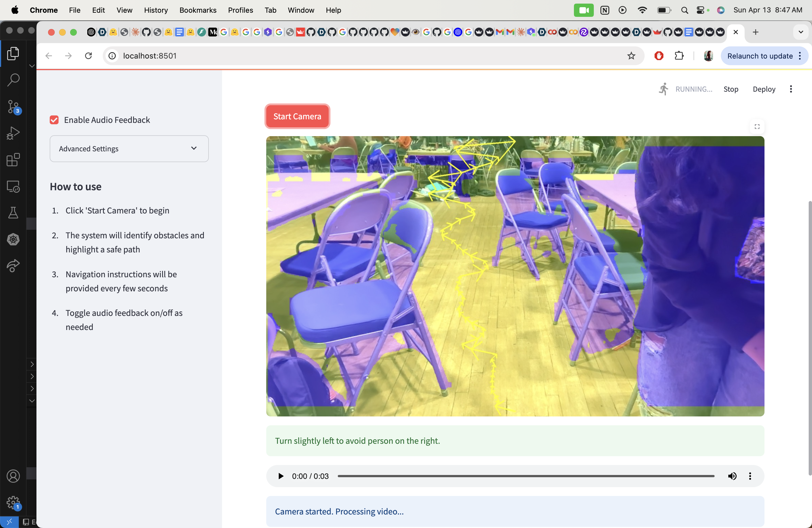The height and width of the screenshot is (528, 812).
Task: Open the Testing flask icon
Action: tap(13, 213)
